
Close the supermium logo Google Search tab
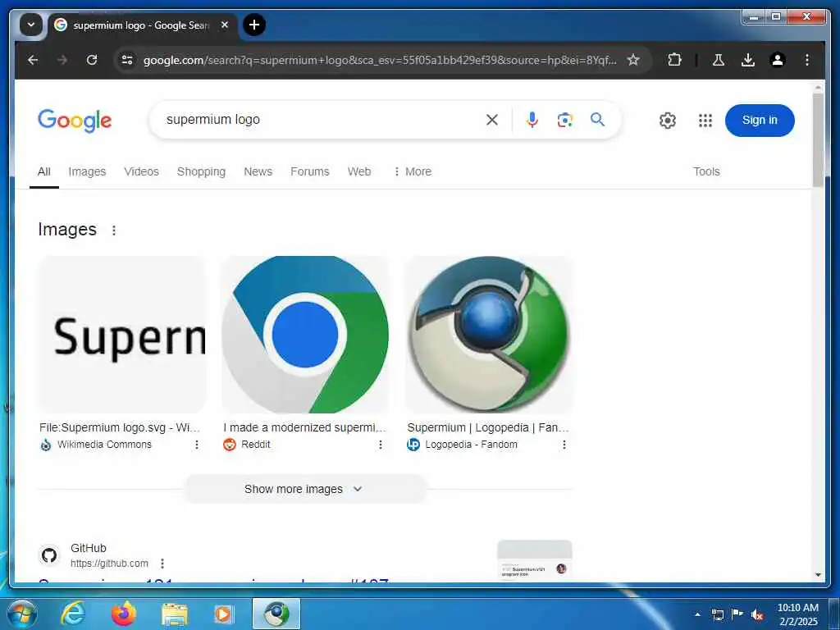[225, 25]
